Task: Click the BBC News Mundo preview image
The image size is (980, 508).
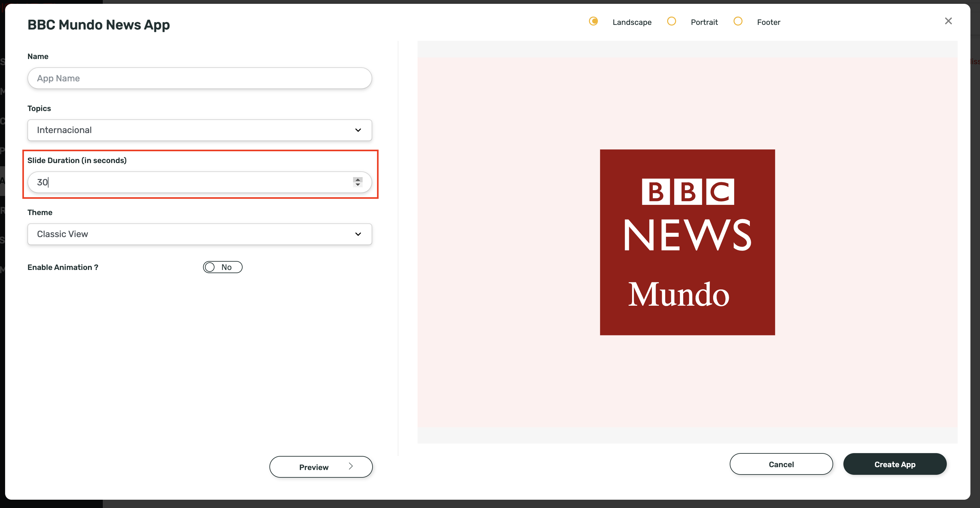Action: pyautogui.click(x=688, y=242)
